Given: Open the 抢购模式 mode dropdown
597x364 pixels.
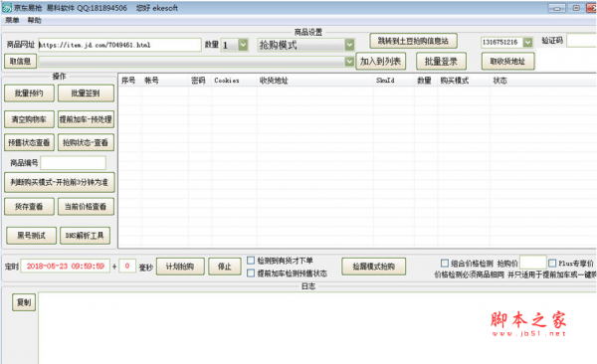Looking at the screenshot, I should [x=349, y=45].
